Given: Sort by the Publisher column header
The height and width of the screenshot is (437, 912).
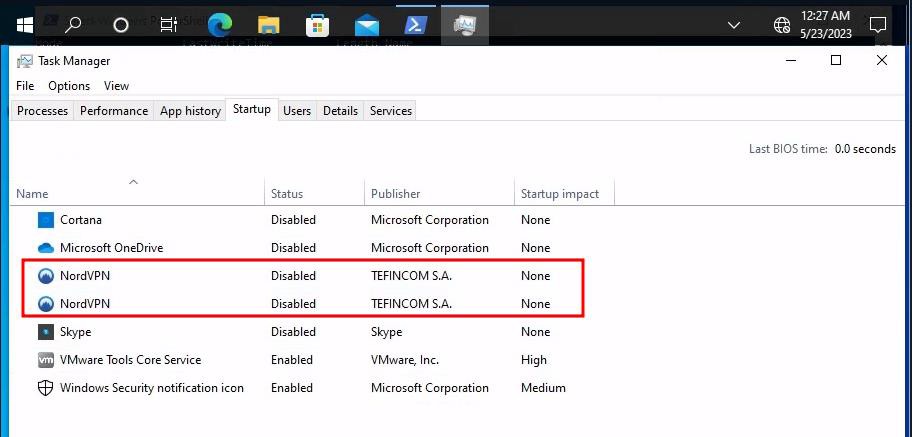Looking at the screenshot, I should (440, 194).
